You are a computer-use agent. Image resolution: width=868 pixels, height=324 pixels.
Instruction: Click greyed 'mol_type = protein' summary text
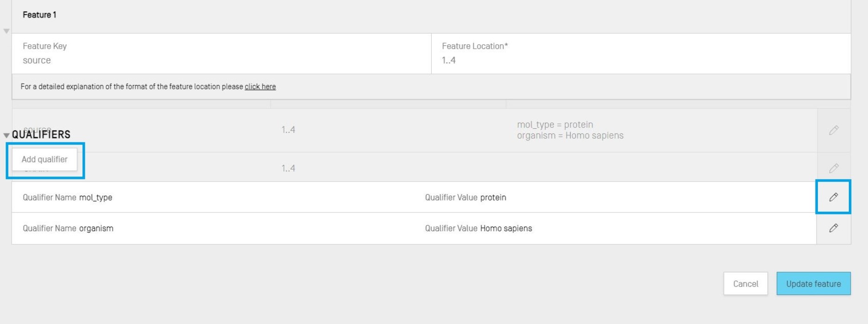pyautogui.click(x=555, y=125)
